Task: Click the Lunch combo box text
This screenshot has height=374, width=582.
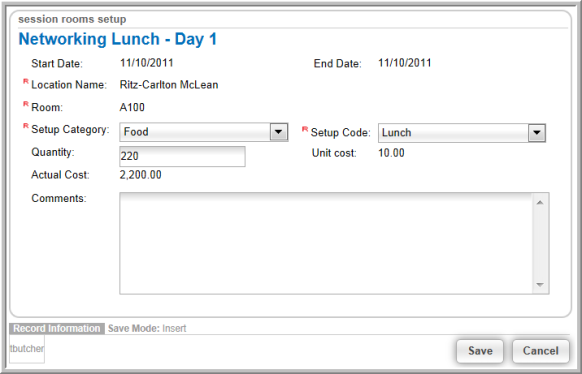Action: [x=396, y=133]
